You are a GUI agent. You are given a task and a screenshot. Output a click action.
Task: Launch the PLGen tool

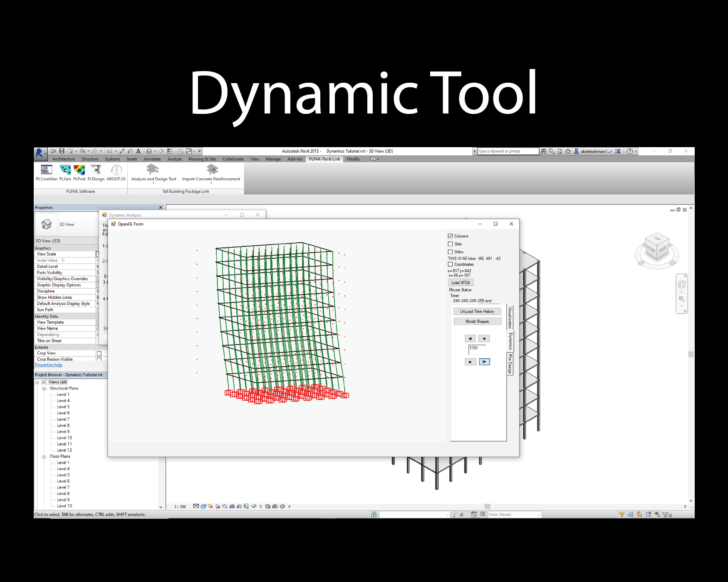[x=65, y=170]
